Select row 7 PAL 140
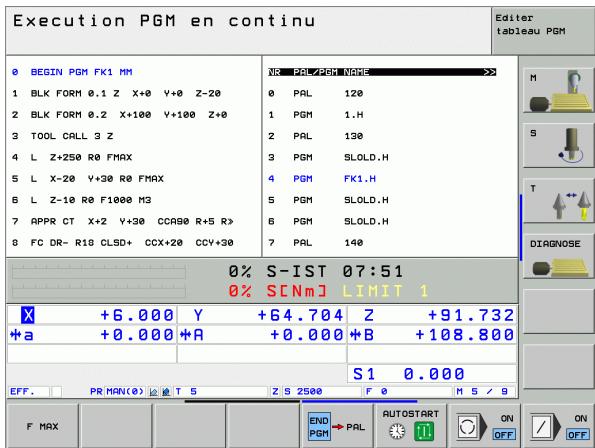Viewport: 595px width, 448px height. pyautogui.click(x=382, y=243)
